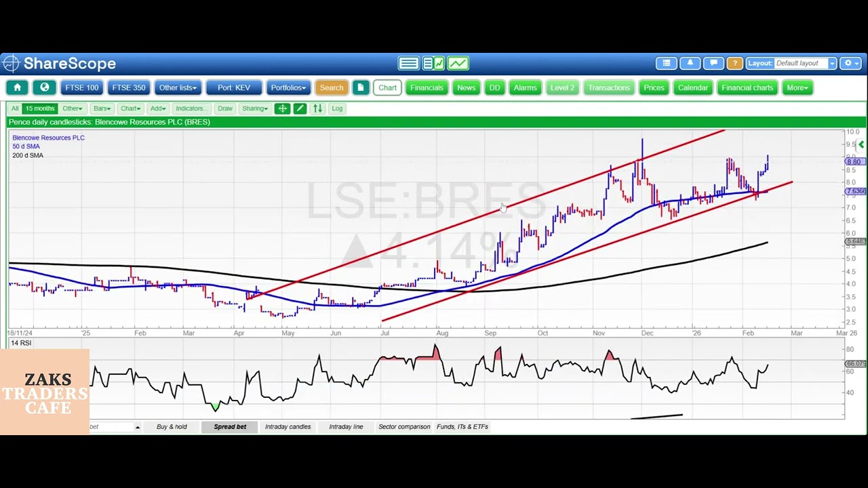Open the chat messages icon

[x=713, y=63]
